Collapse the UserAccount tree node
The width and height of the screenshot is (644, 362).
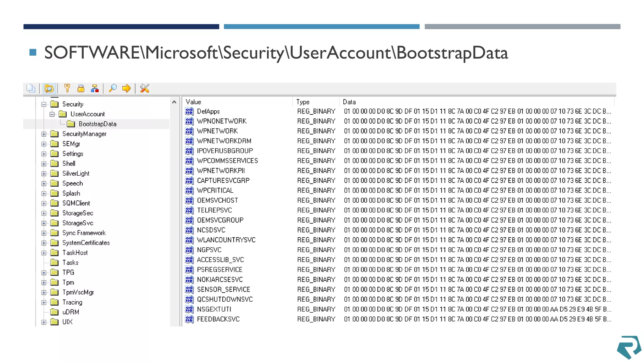pos(52,114)
